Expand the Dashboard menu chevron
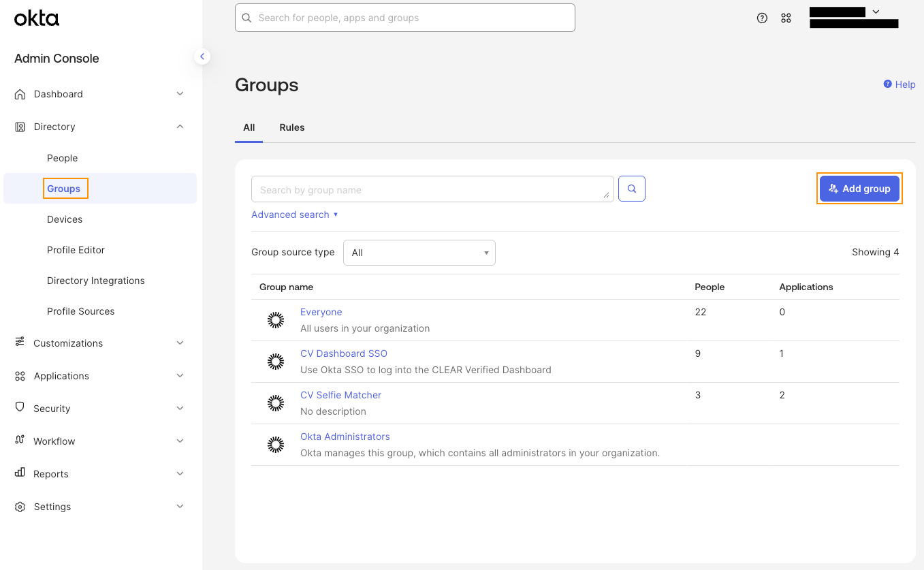Image resolution: width=924 pixels, height=570 pixels. click(180, 94)
